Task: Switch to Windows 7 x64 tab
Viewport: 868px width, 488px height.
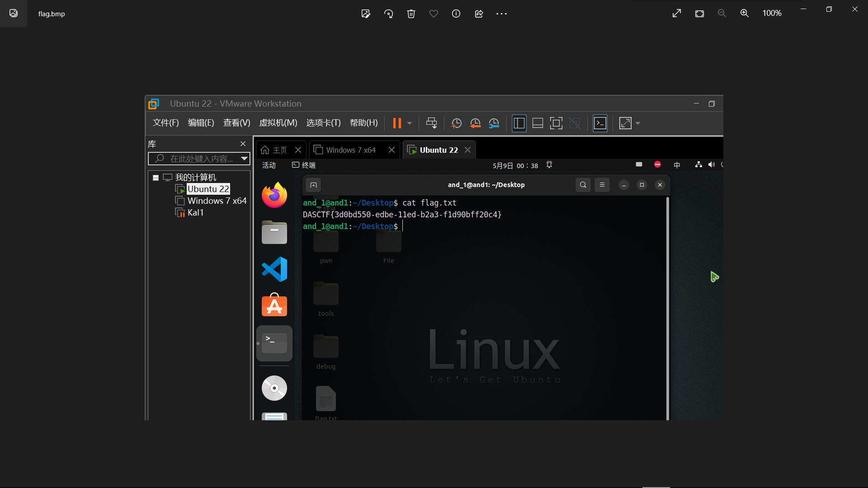Action: [x=351, y=150]
